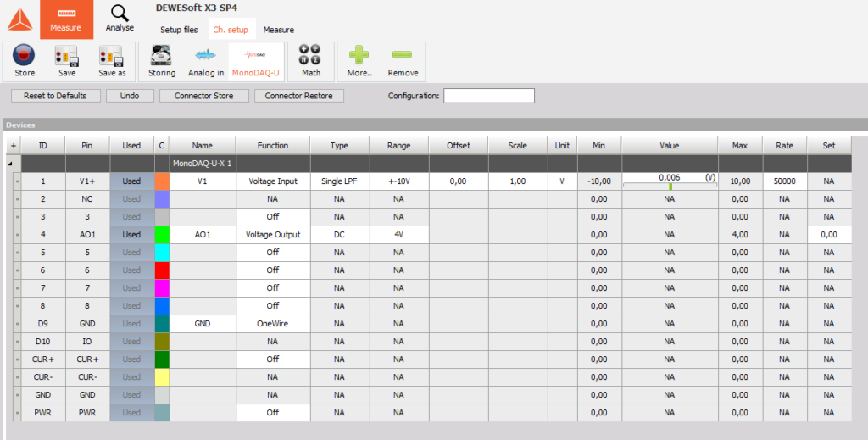Toggle Used button for GND D9 row
Viewport: 868px width, 440px height.
pyautogui.click(x=131, y=324)
